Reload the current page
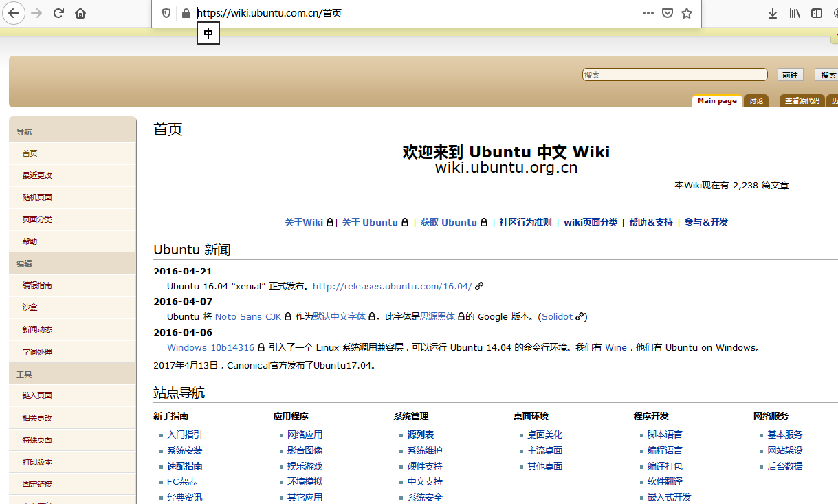The height and width of the screenshot is (504, 838). point(59,13)
